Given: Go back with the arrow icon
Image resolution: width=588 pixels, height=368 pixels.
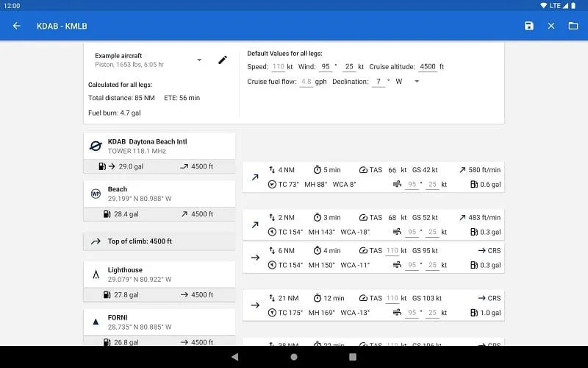Looking at the screenshot, I should pyautogui.click(x=16, y=26).
